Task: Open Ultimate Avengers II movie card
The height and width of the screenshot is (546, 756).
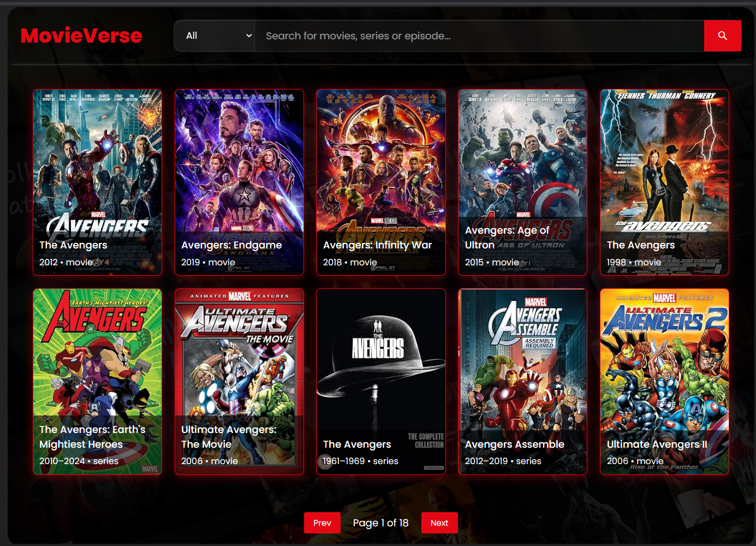Action: coord(664,382)
